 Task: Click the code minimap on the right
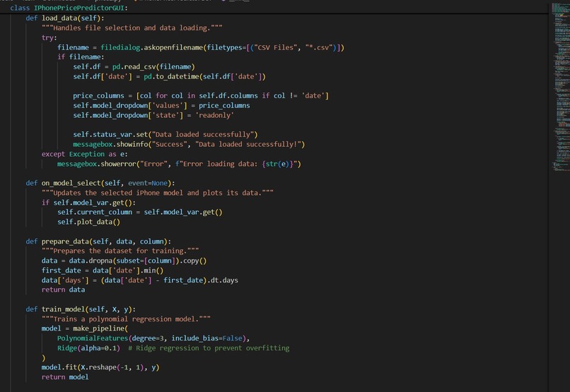[561, 87]
